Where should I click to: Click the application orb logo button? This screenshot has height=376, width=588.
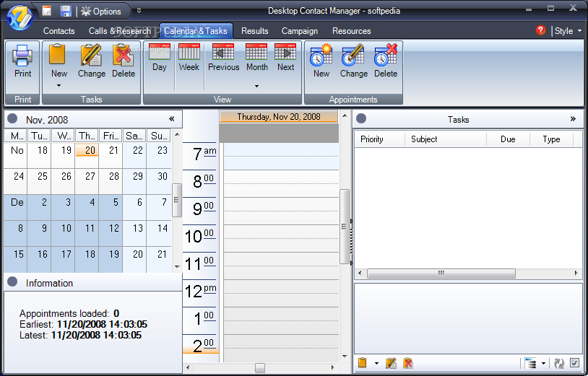20,17
